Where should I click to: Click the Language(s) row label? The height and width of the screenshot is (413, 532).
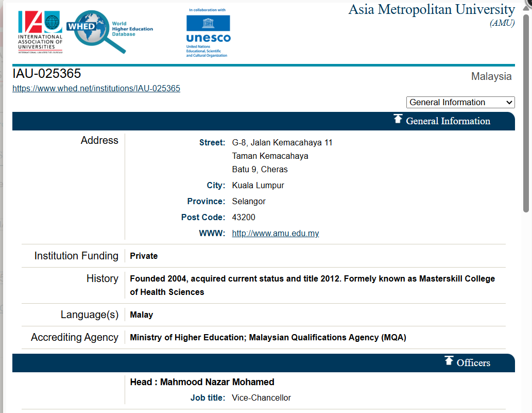pyautogui.click(x=90, y=315)
